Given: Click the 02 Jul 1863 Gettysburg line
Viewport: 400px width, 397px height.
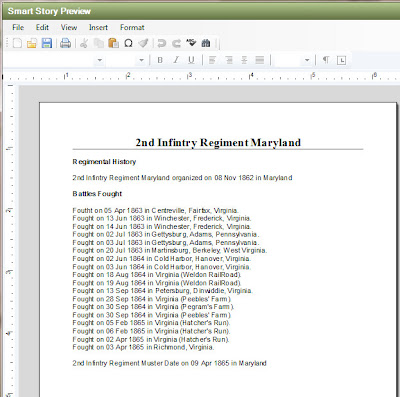Looking at the screenshot, I should [x=166, y=234].
